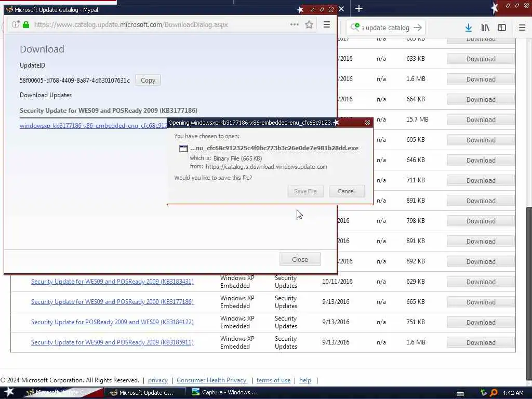Open the Library icon in main toolbar

pos(485,28)
